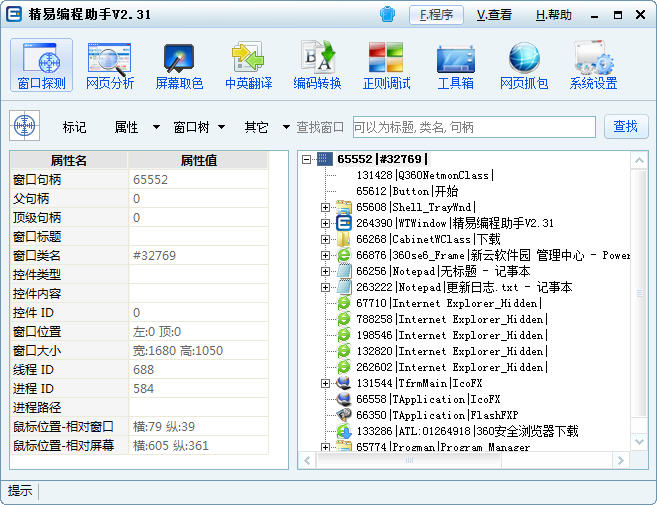Click the 窗口类名 value #32769
The width and height of the screenshot is (657, 505).
pyautogui.click(x=154, y=255)
